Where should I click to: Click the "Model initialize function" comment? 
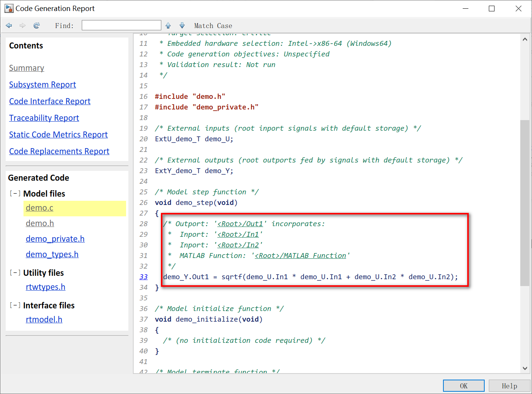click(x=219, y=309)
